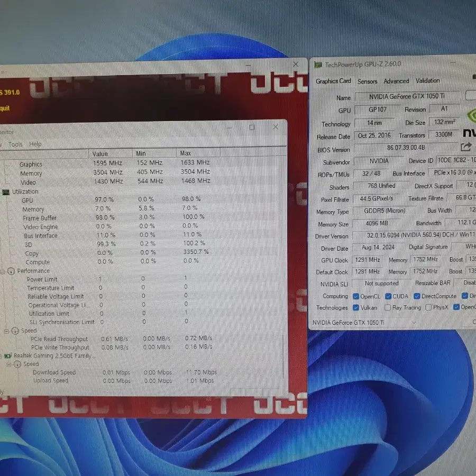Open the Help menu
This screenshot has width=476, height=476.
tap(35, 144)
